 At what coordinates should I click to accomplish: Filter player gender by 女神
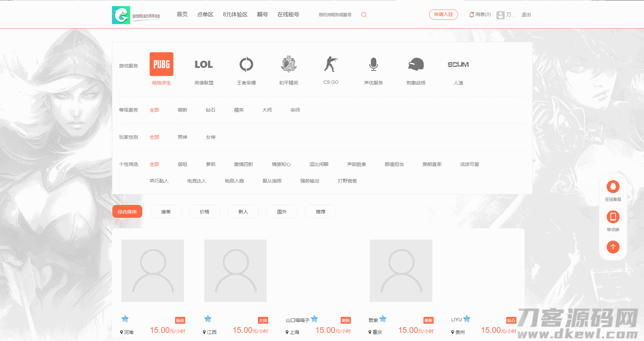210,137
